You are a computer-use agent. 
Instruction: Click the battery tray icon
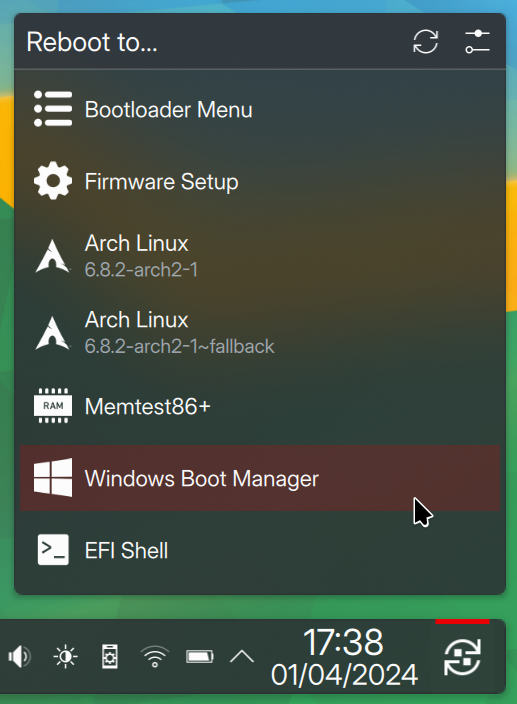[200, 657]
